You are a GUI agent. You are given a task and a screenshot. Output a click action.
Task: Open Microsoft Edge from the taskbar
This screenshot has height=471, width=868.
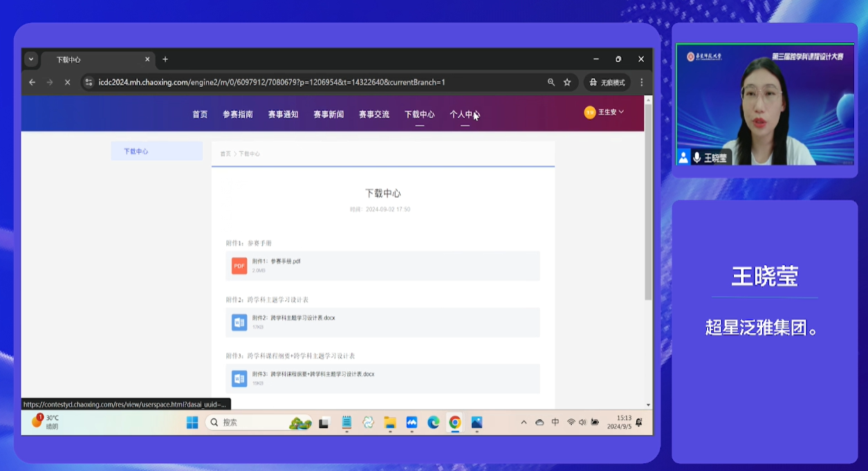pyautogui.click(x=434, y=423)
